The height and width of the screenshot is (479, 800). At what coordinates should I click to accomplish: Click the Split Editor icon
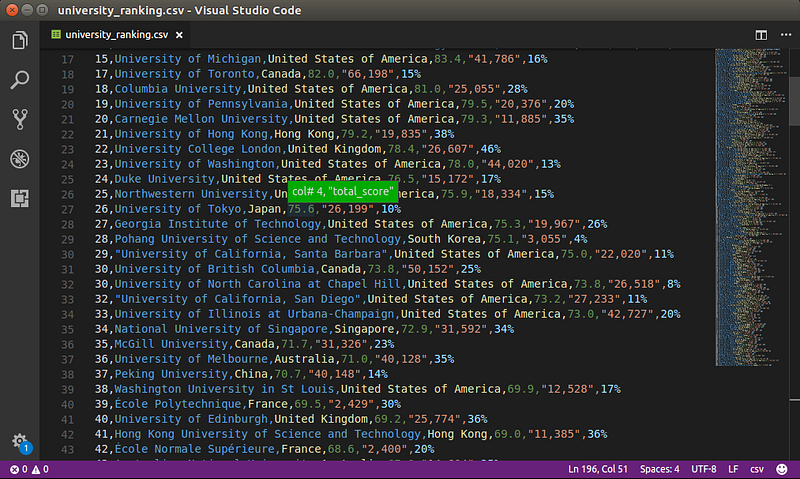coord(761,35)
